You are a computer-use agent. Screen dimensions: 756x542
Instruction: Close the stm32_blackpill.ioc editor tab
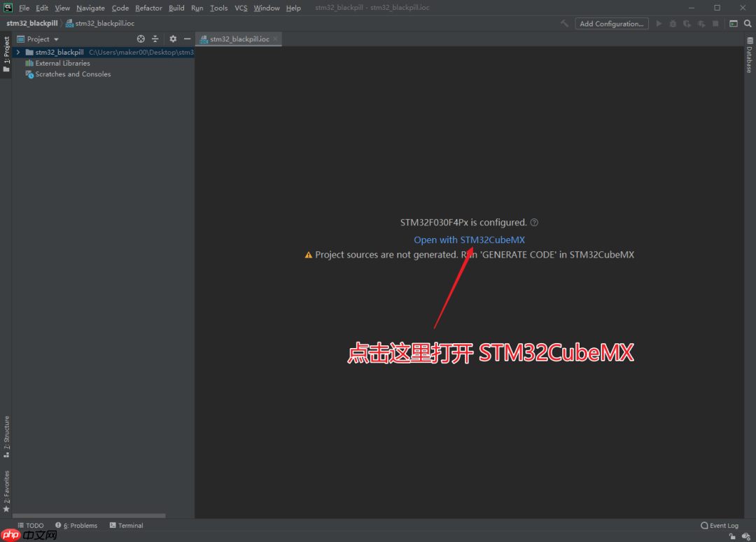[275, 39]
